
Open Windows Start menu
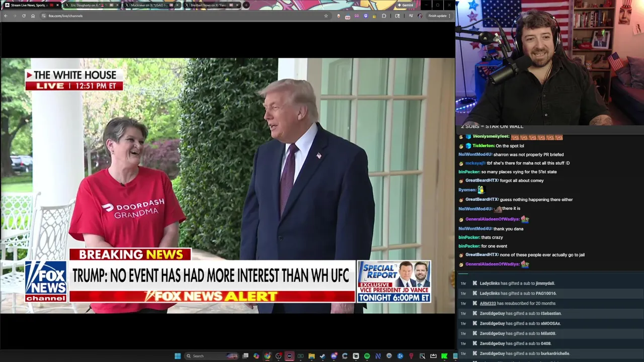coord(177,356)
